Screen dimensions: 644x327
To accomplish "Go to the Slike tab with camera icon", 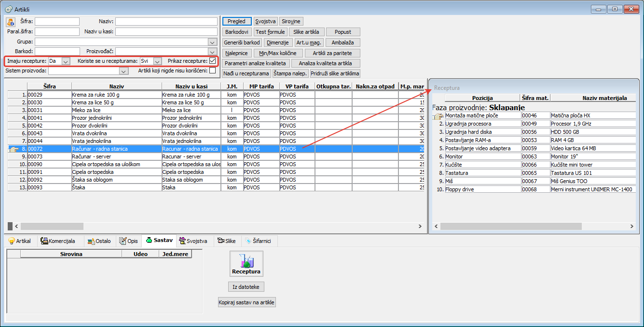I will tap(227, 241).
